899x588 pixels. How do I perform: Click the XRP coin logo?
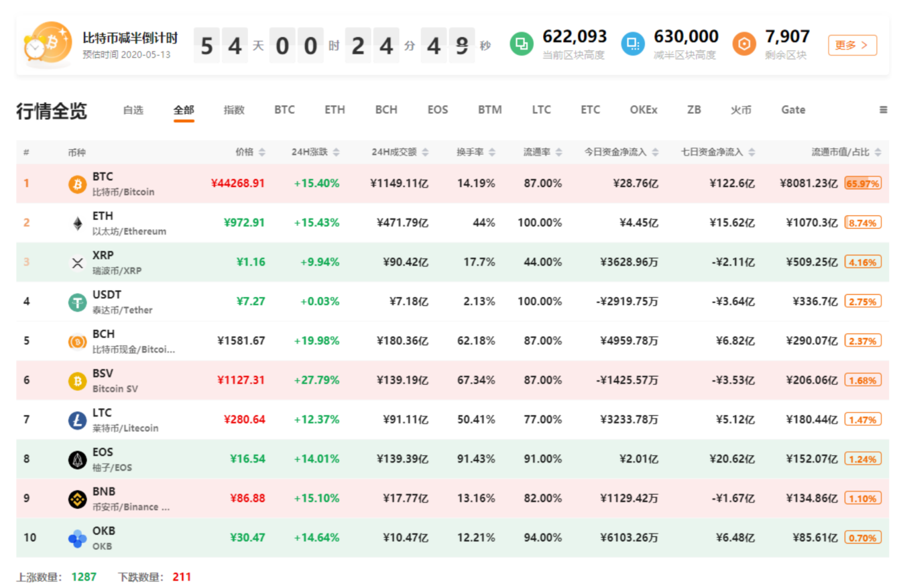(78, 263)
